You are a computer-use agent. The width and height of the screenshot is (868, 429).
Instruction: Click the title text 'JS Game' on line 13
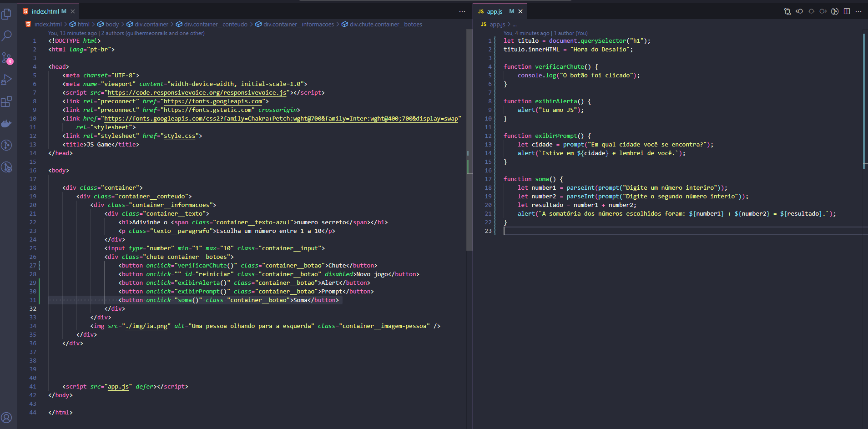click(x=99, y=145)
